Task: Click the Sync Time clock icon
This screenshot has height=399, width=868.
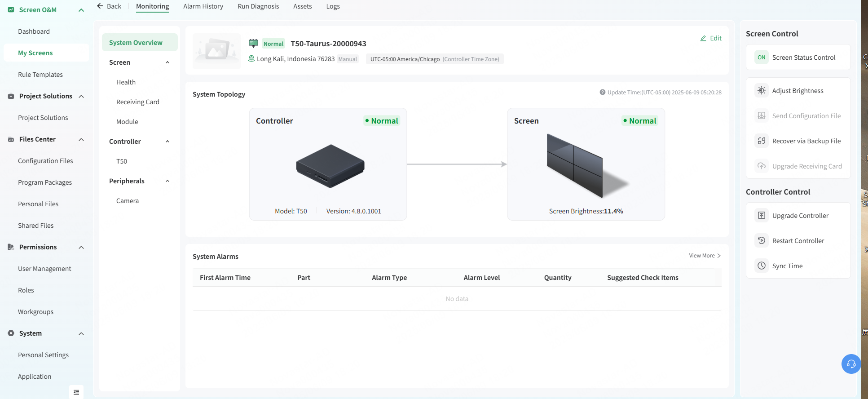Action: [762, 266]
